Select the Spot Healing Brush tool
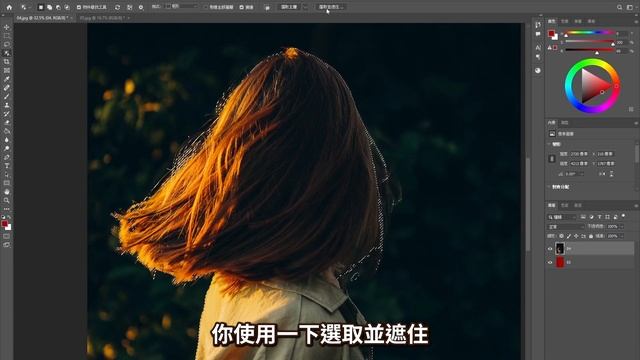The image size is (640, 360). (7, 88)
